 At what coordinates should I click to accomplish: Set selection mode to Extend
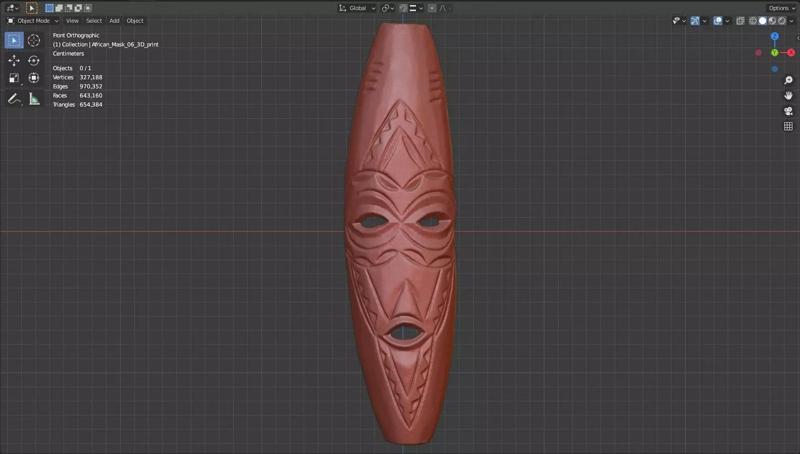coord(59,8)
